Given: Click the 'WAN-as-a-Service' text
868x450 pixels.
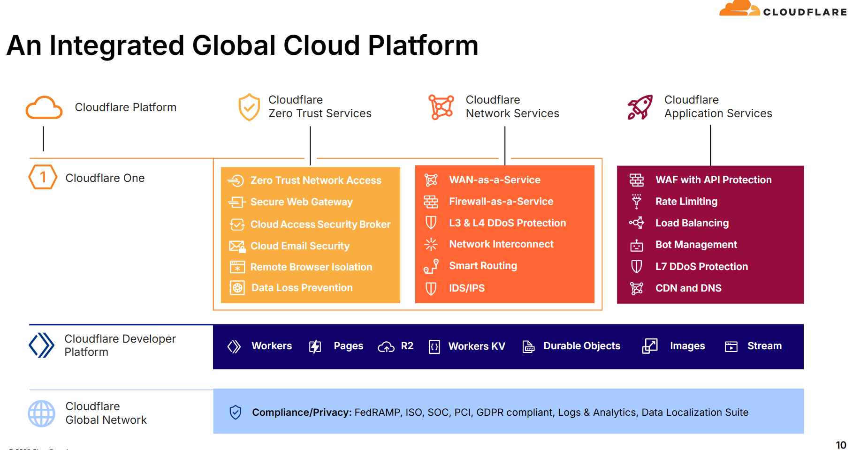Looking at the screenshot, I should coord(495,180).
